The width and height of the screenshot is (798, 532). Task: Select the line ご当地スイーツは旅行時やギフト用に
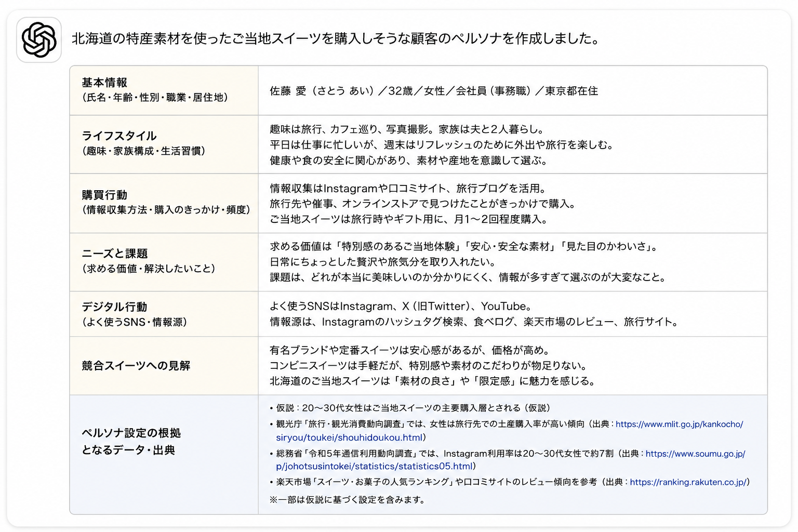[x=409, y=219]
